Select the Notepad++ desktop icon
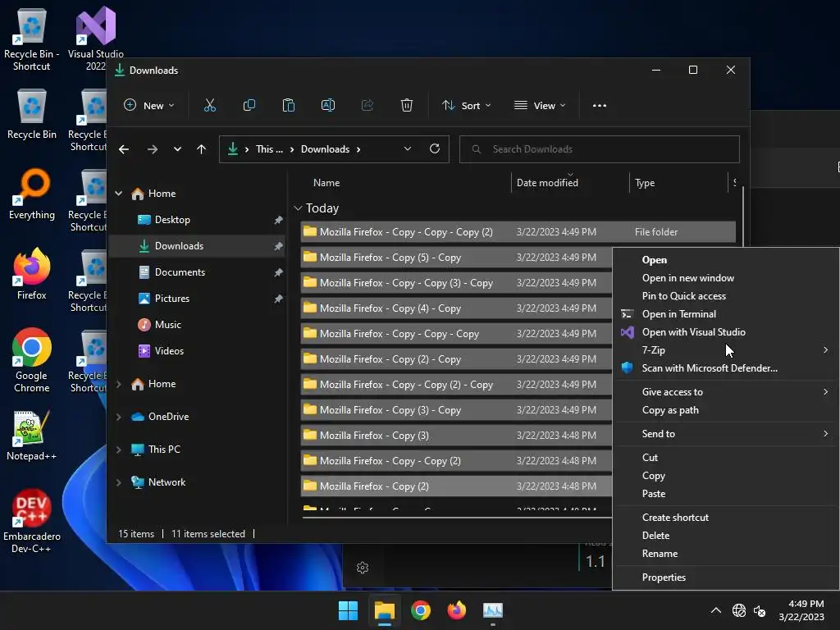 click(31, 436)
